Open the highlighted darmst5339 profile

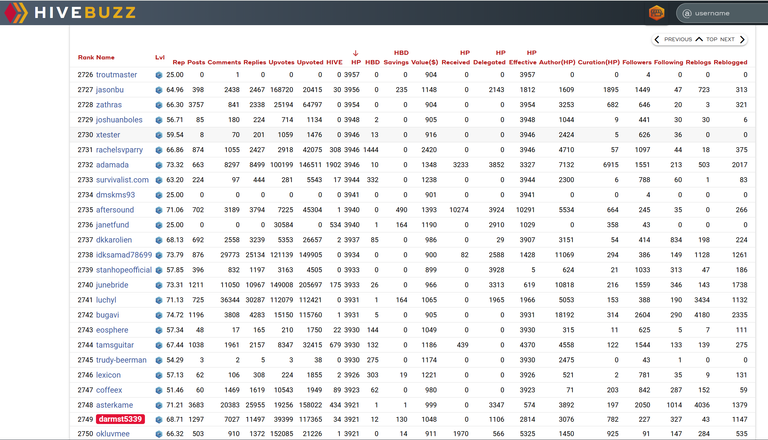[120, 419]
